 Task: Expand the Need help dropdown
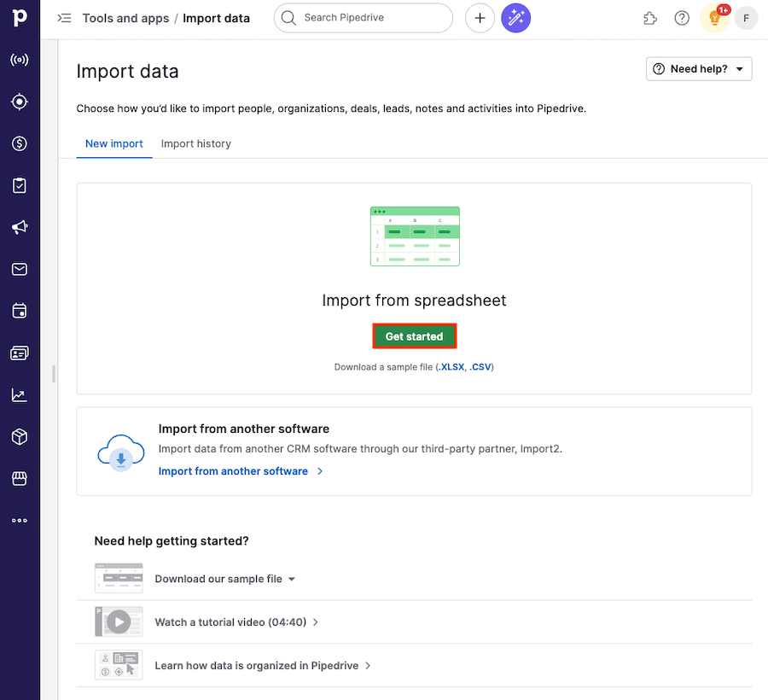[x=698, y=69]
